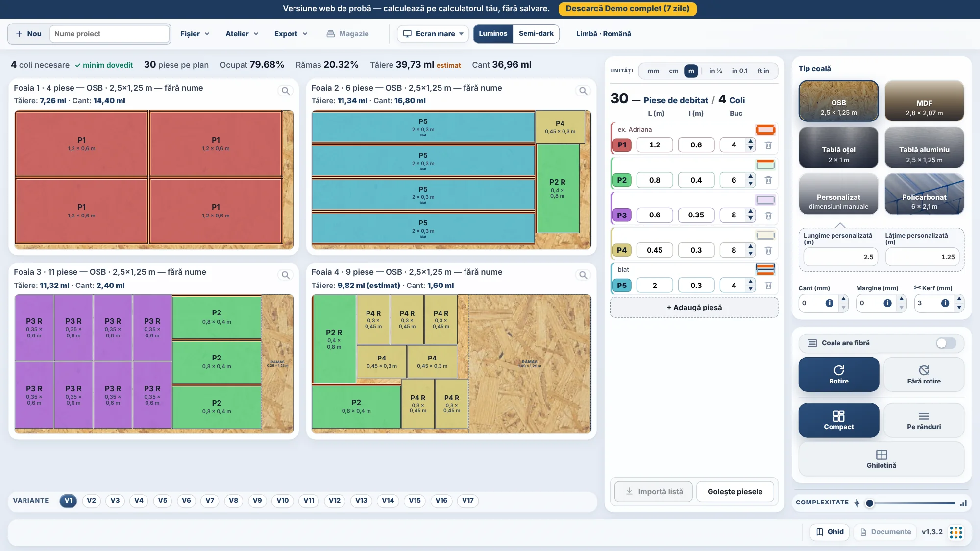The height and width of the screenshot is (551, 980).
Task: Click the Margine info icon
Action: tap(887, 303)
